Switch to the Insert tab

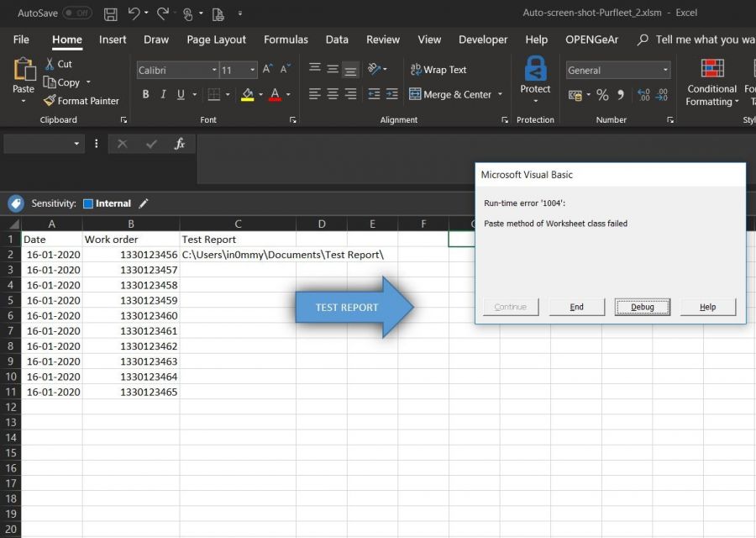113,40
